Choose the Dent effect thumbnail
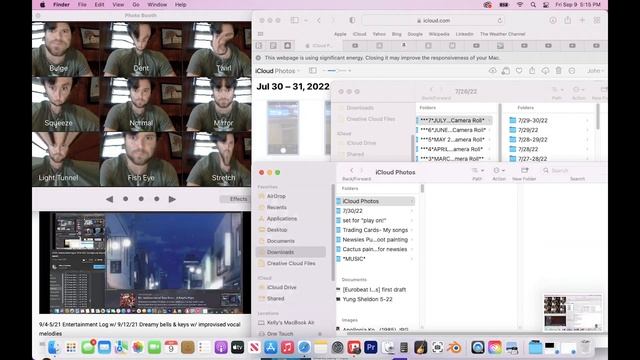Image resolution: width=640 pixels, height=360 pixels. [141, 49]
